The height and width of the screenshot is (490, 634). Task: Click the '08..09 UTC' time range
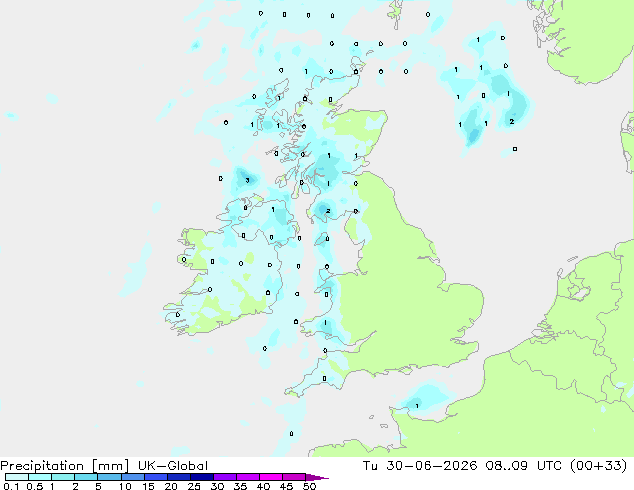tap(524, 466)
